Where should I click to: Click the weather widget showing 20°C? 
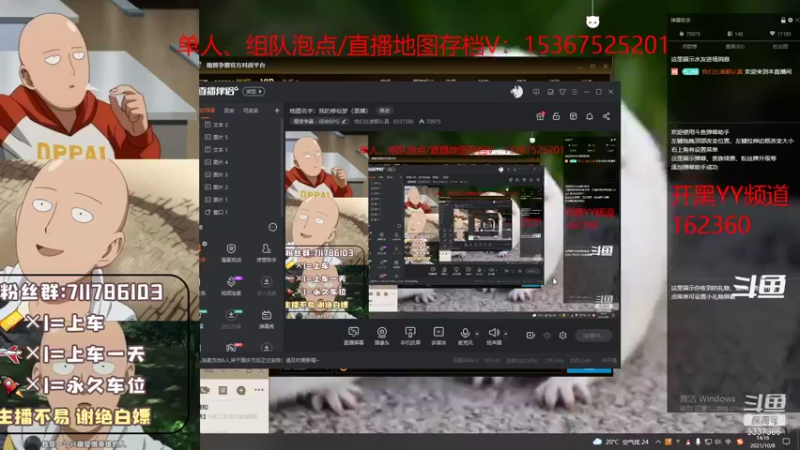[x=621, y=442]
